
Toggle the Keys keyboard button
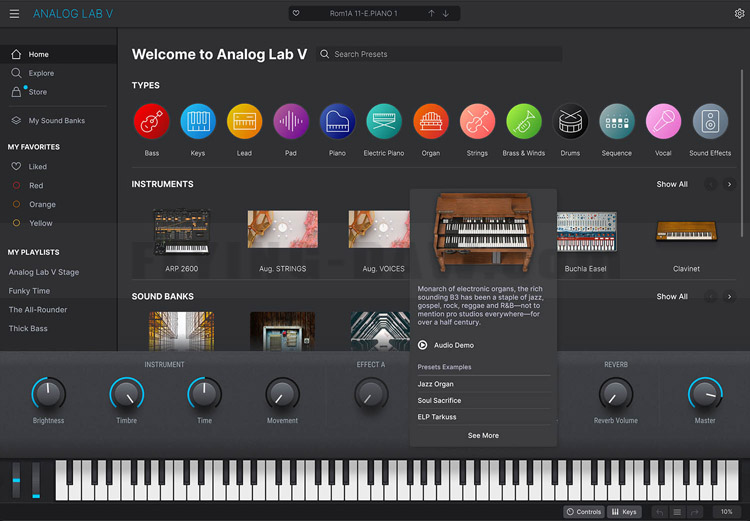point(624,512)
